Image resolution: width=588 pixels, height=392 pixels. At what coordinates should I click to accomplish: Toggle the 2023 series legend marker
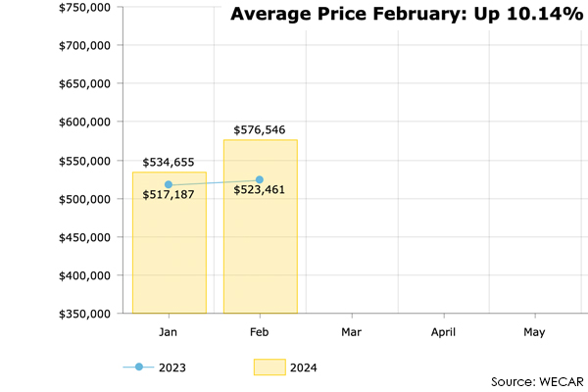coord(139,367)
